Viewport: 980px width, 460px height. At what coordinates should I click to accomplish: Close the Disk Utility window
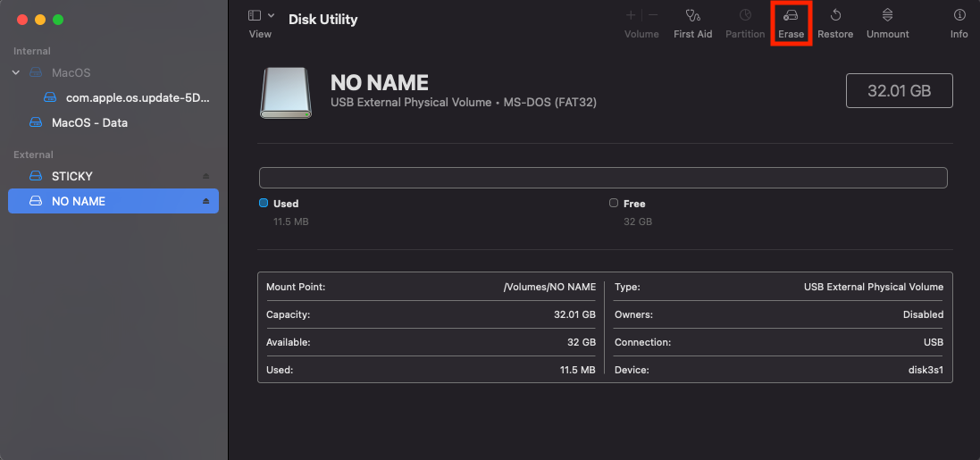click(x=21, y=20)
